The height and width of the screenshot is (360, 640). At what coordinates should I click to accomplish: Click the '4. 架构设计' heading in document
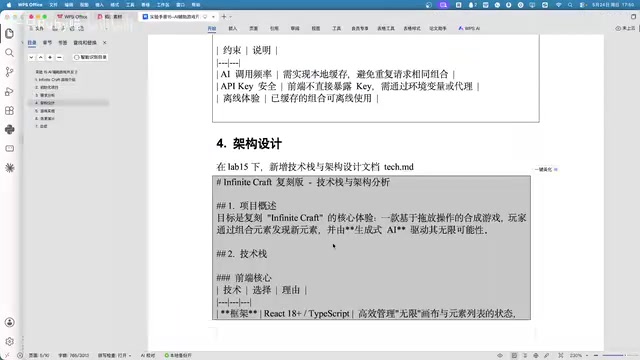click(249, 144)
